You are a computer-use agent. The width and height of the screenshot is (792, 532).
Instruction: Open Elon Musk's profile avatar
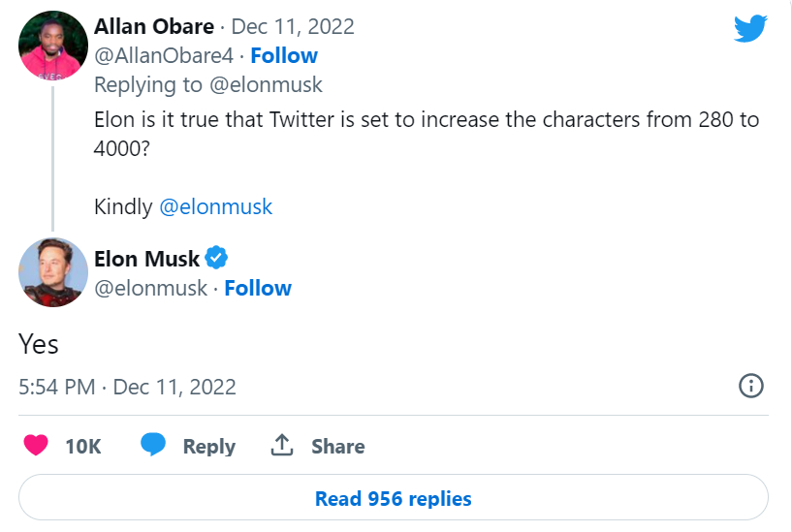click(x=52, y=272)
